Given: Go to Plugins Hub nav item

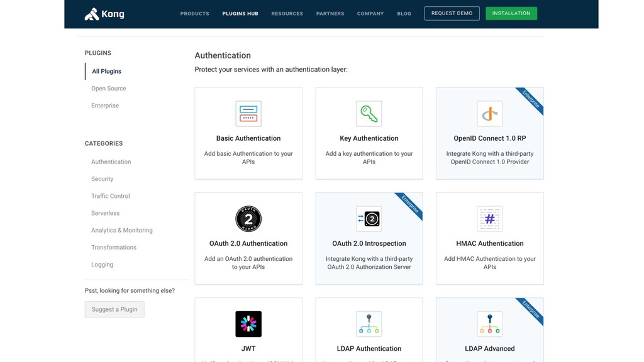Looking at the screenshot, I should (x=240, y=14).
